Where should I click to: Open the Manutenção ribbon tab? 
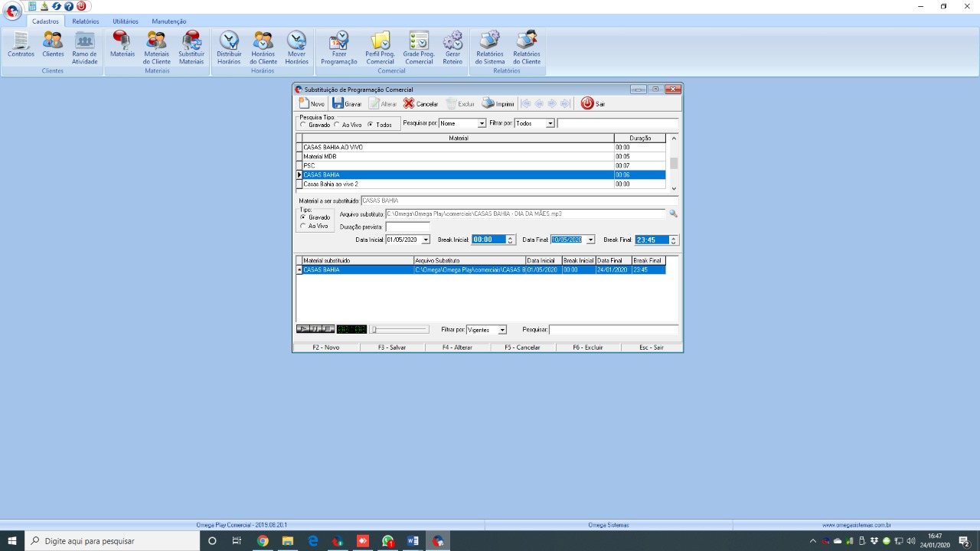click(x=168, y=21)
